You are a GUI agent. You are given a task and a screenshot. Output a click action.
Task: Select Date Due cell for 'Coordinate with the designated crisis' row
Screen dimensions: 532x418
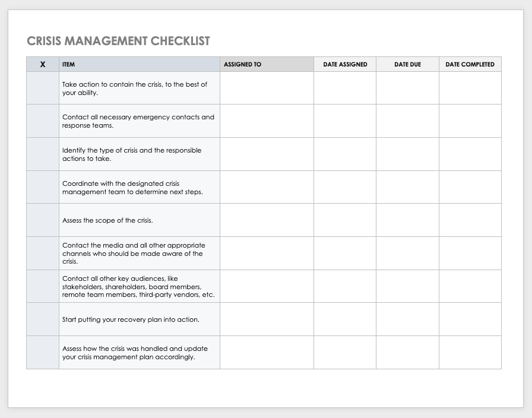(x=407, y=187)
